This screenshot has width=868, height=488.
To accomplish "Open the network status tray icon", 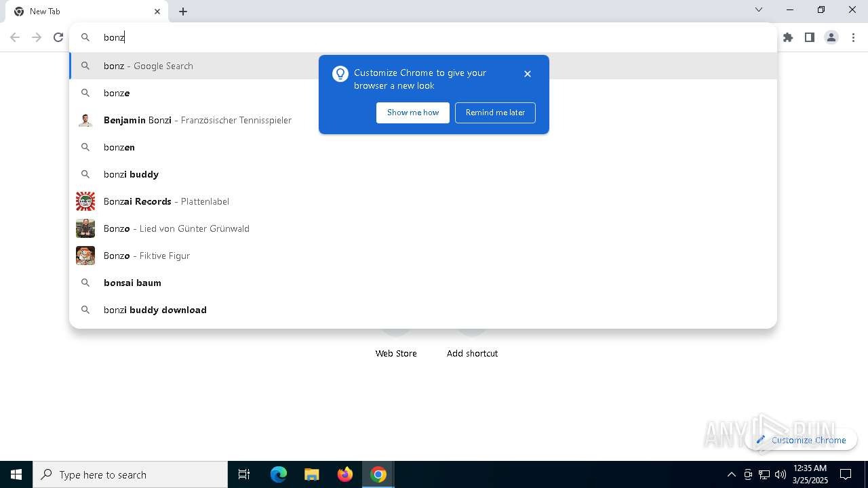I will pyautogui.click(x=764, y=474).
